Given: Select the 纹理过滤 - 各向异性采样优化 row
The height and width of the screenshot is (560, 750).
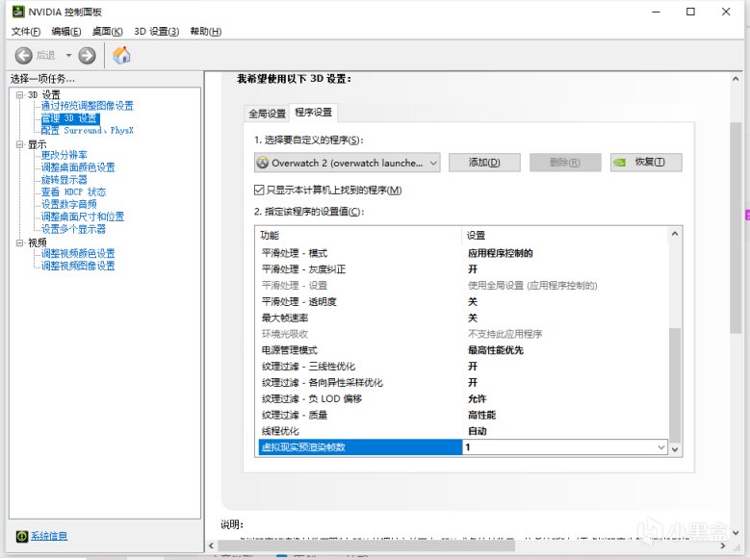Looking at the screenshot, I should tap(462, 383).
